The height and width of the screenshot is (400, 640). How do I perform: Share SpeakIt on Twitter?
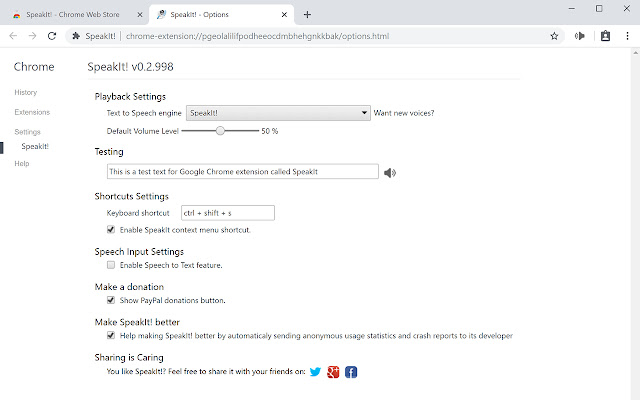[x=315, y=372]
